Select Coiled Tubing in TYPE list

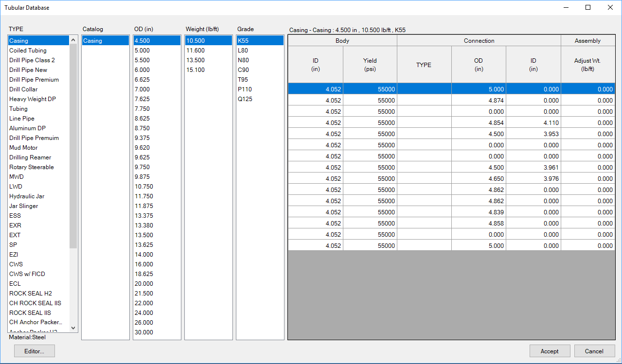coord(28,51)
